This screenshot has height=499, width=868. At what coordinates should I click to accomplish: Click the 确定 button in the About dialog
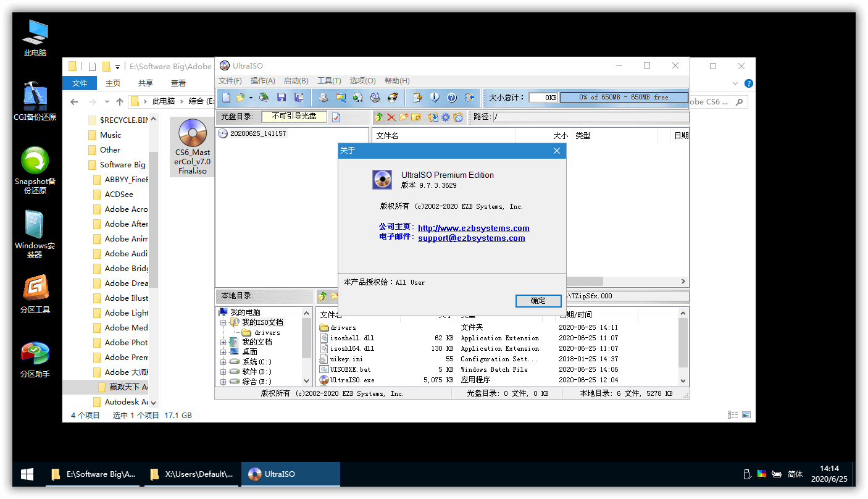click(538, 301)
